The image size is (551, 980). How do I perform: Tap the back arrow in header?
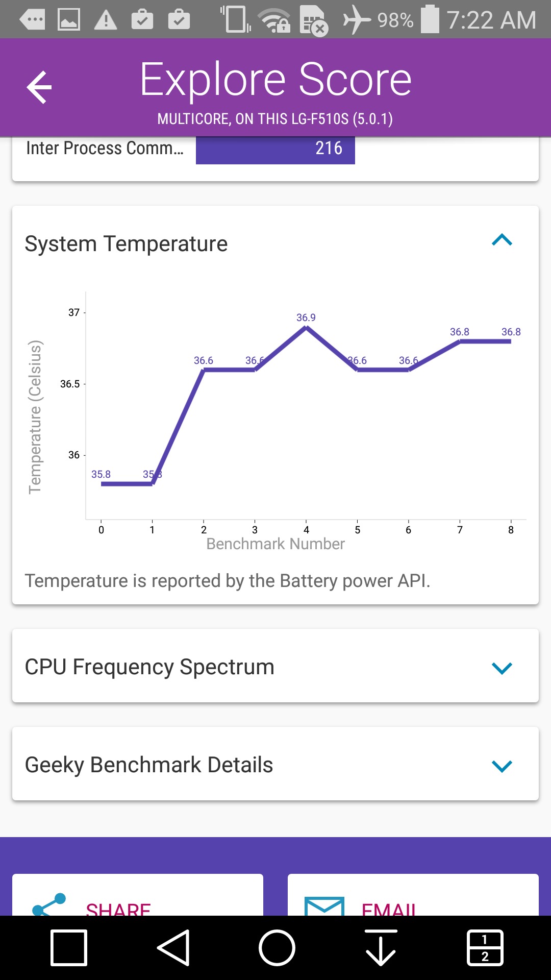[39, 87]
